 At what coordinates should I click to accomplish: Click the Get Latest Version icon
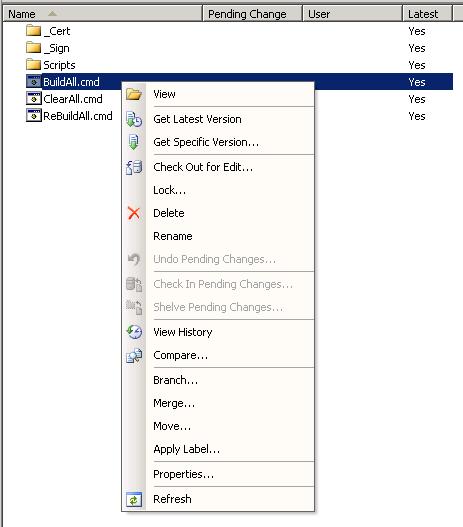tap(134, 119)
